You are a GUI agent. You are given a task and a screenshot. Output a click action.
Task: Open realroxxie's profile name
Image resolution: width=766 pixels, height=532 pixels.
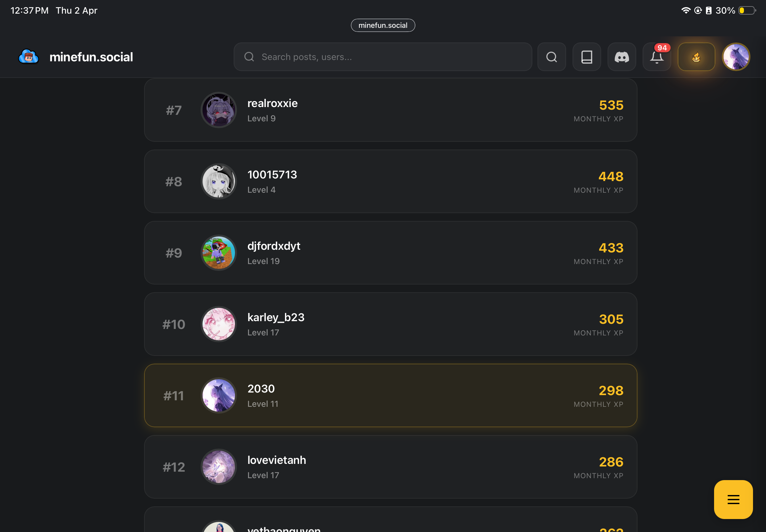(x=272, y=103)
